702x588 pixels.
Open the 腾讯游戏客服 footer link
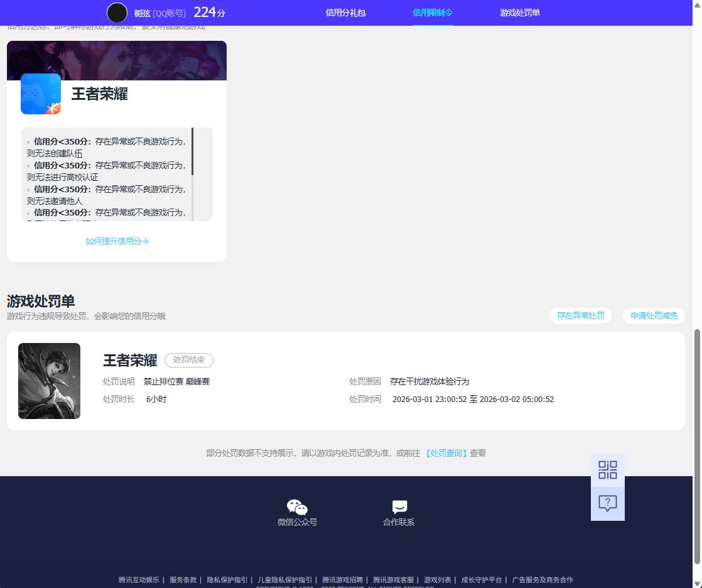pos(394,580)
